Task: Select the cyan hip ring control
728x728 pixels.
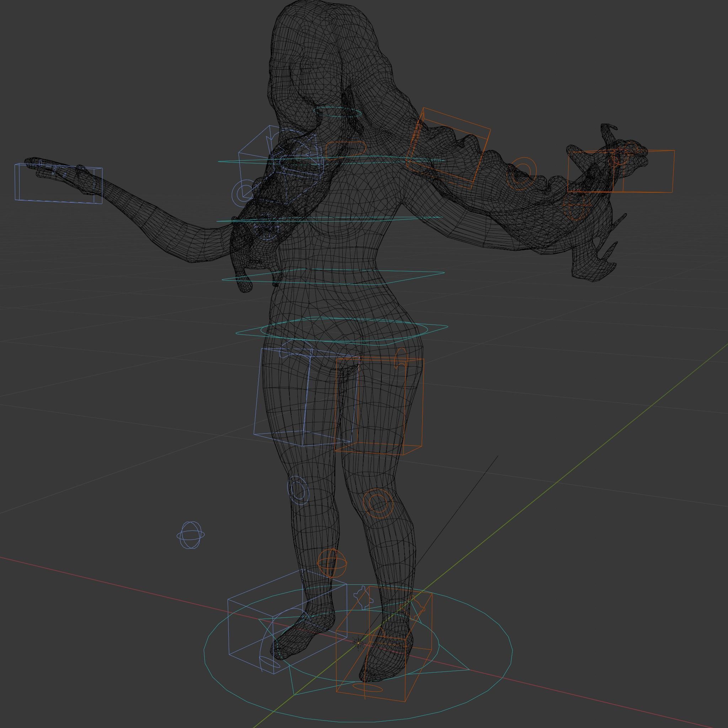Action: tap(342, 331)
